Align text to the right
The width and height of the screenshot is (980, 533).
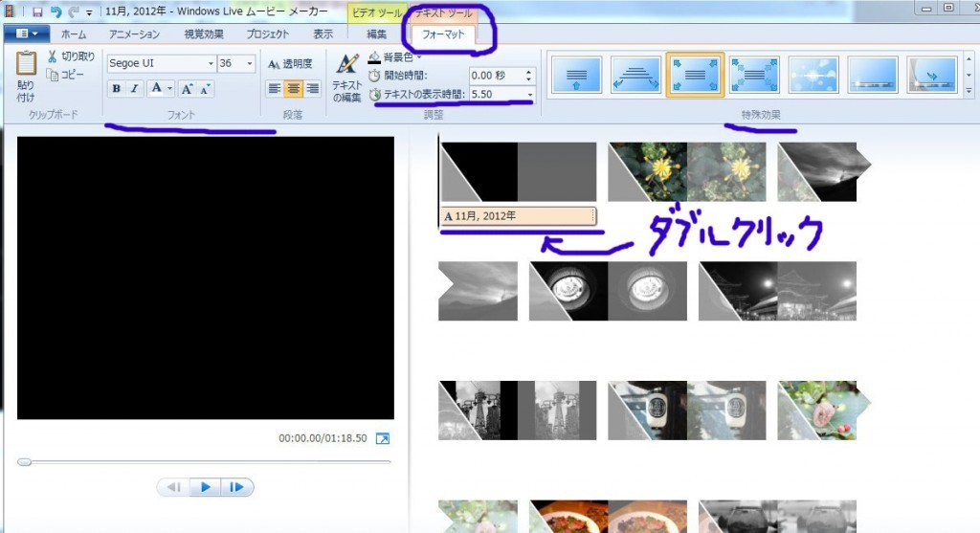(313, 89)
